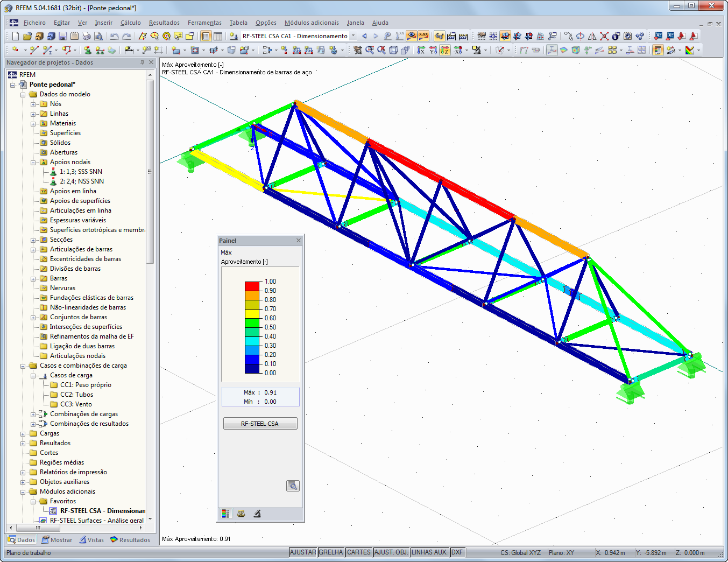
Task: Expand the Barras tree node
Action: click(33, 279)
